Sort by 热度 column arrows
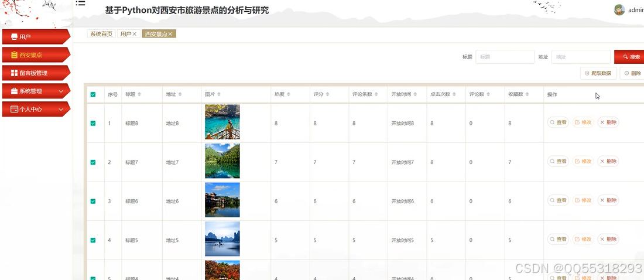Image resolution: width=644 pixels, height=280 pixels. [288, 94]
